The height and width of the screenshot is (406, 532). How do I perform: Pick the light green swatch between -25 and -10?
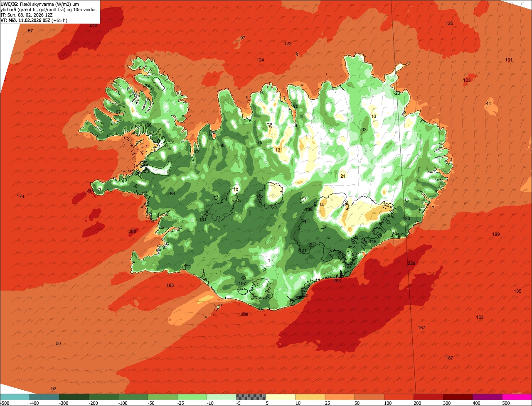[192, 397]
